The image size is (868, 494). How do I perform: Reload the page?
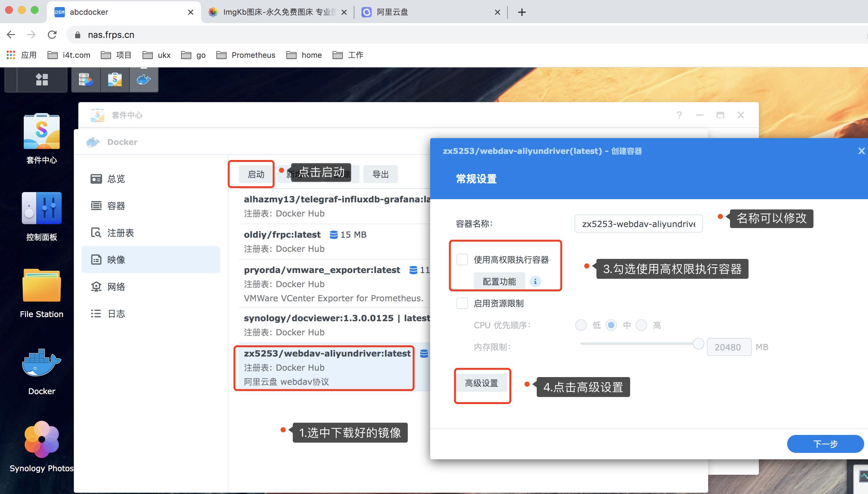[x=52, y=35]
